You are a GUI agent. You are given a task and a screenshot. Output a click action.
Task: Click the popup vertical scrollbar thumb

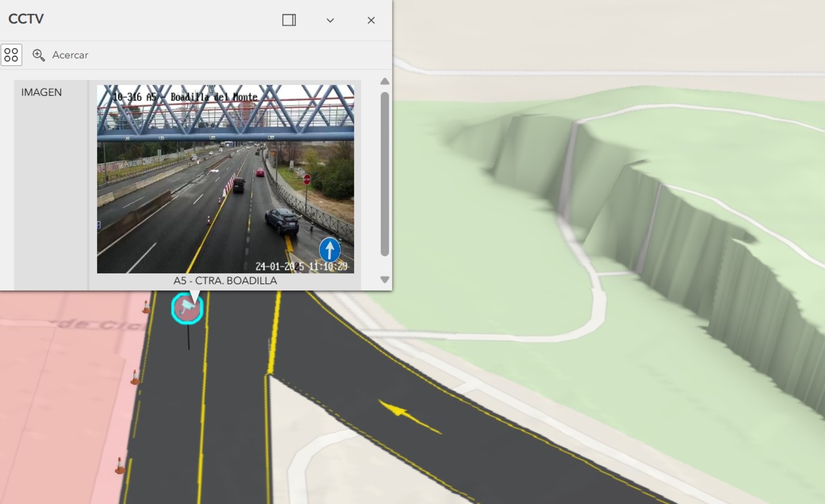[385, 174]
